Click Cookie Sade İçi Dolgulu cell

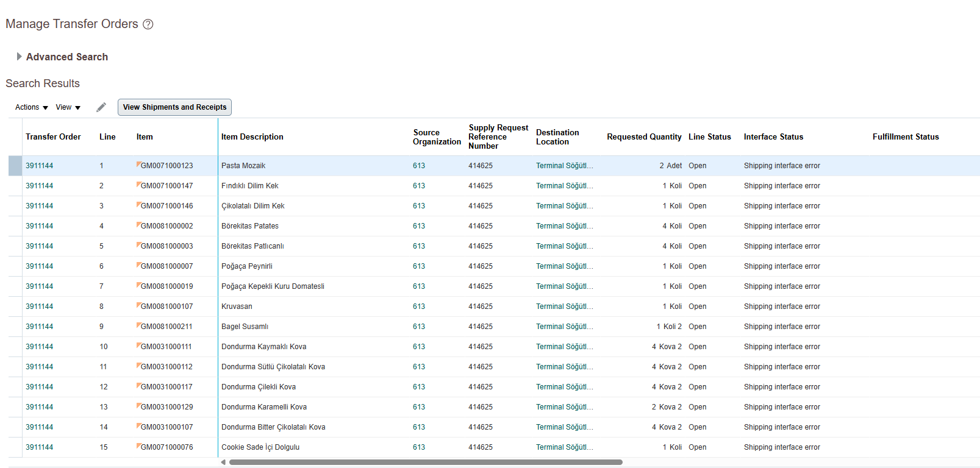[260, 447]
